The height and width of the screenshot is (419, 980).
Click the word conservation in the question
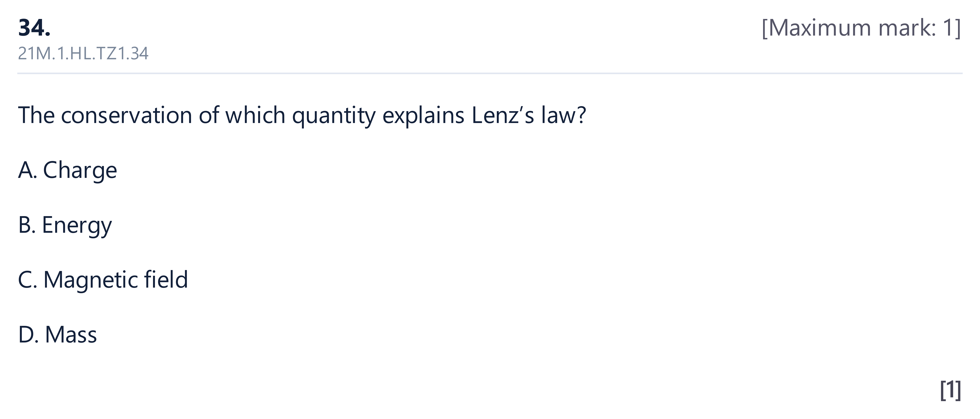126,115
